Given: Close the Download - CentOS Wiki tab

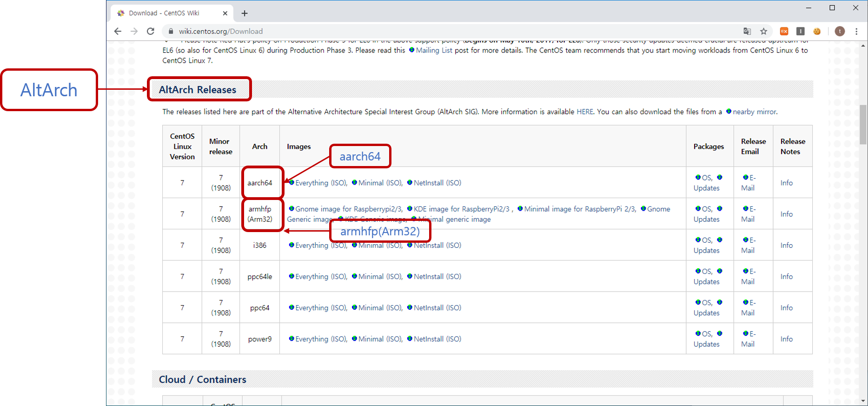Looking at the screenshot, I should click(x=225, y=13).
